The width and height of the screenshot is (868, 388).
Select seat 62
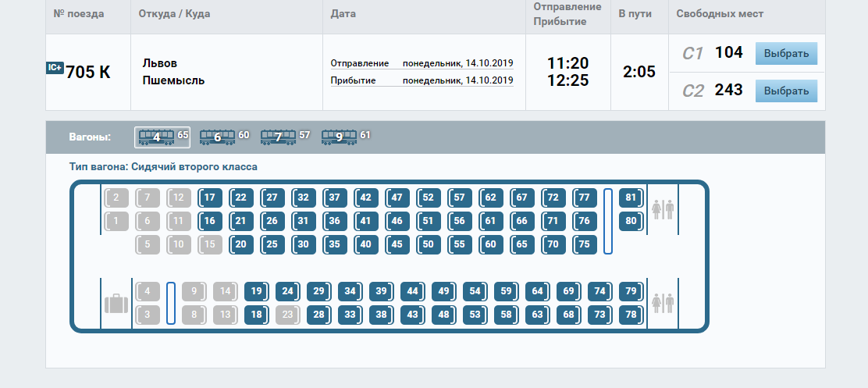(490, 198)
